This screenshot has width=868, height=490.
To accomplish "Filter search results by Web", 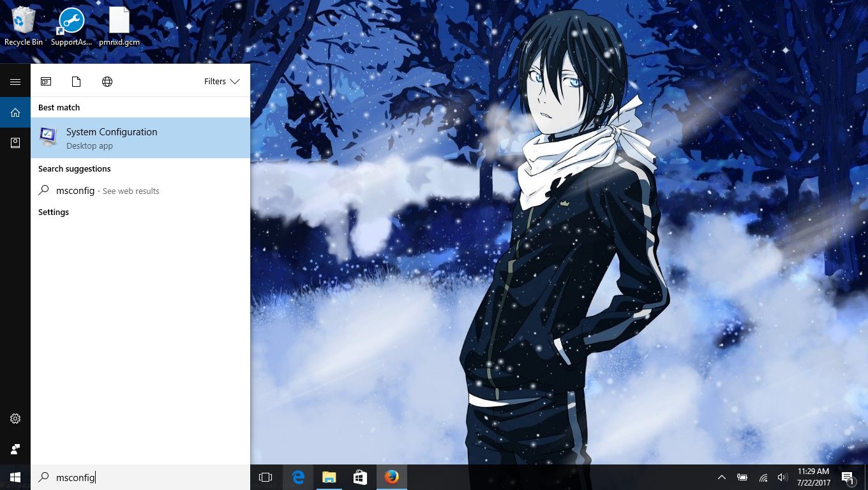I will (107, 82).
